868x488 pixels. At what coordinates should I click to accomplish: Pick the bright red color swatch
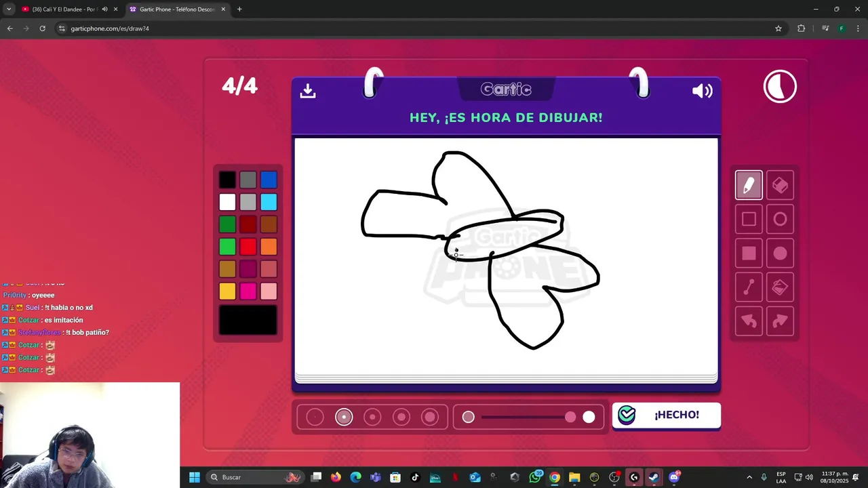tap(248, 247)
